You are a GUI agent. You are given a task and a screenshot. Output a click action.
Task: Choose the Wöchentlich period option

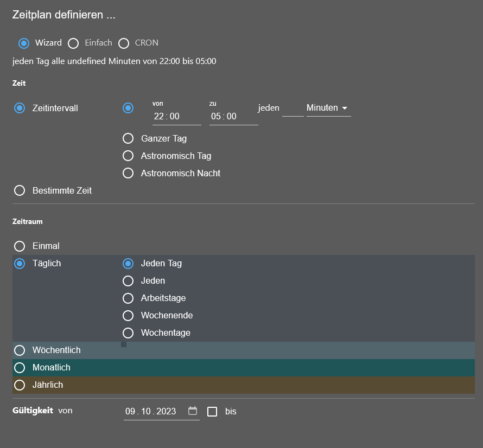click(20, 350)
